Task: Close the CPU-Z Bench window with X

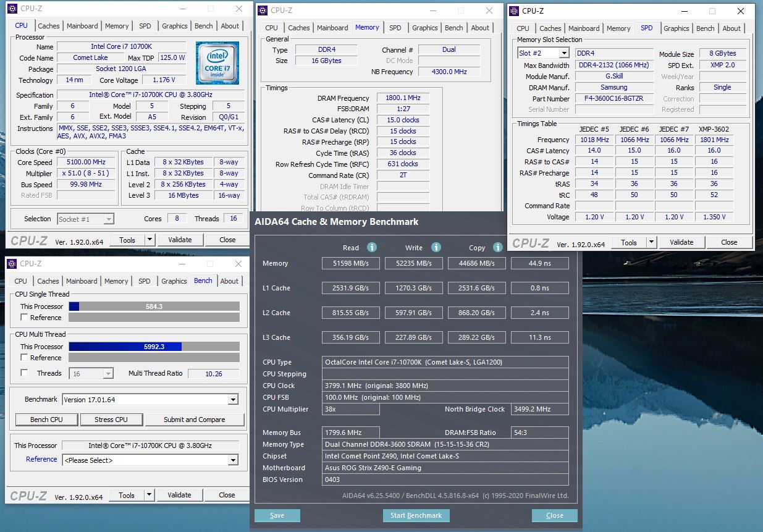Action: click(x=238, y=264)
